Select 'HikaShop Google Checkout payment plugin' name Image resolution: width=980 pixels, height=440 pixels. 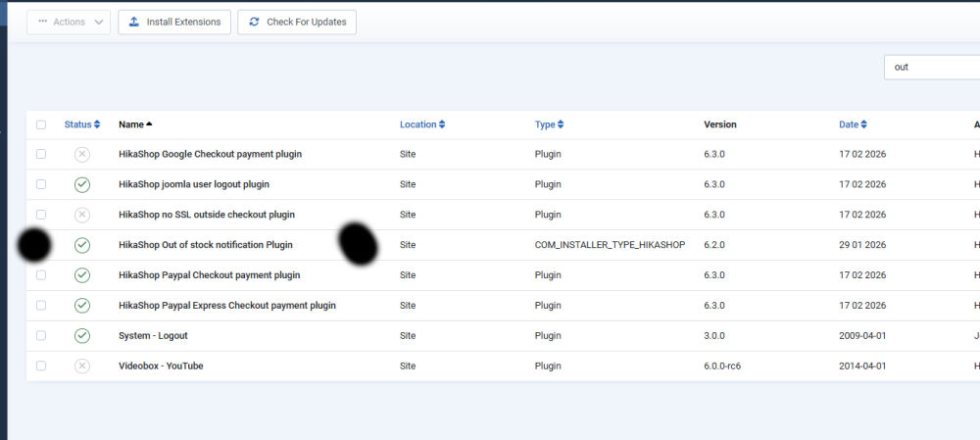point(210,155)
